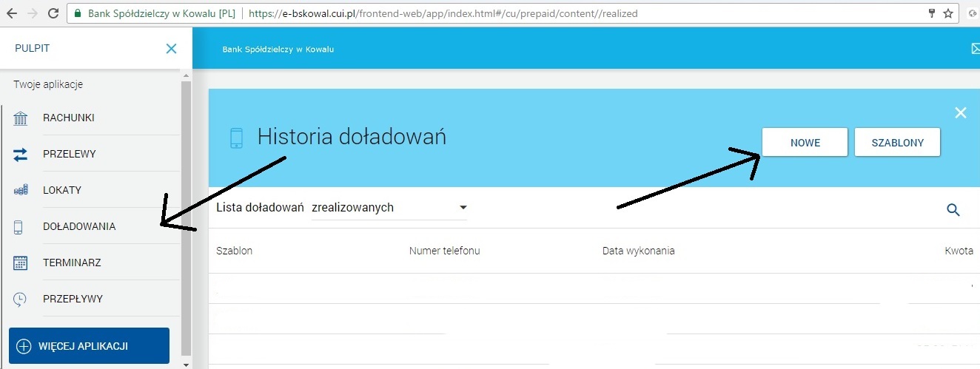Viewport: 980px width, 369px height.
Task: Click the RACHUNKI bank building icon
Action: pos(21,118)
